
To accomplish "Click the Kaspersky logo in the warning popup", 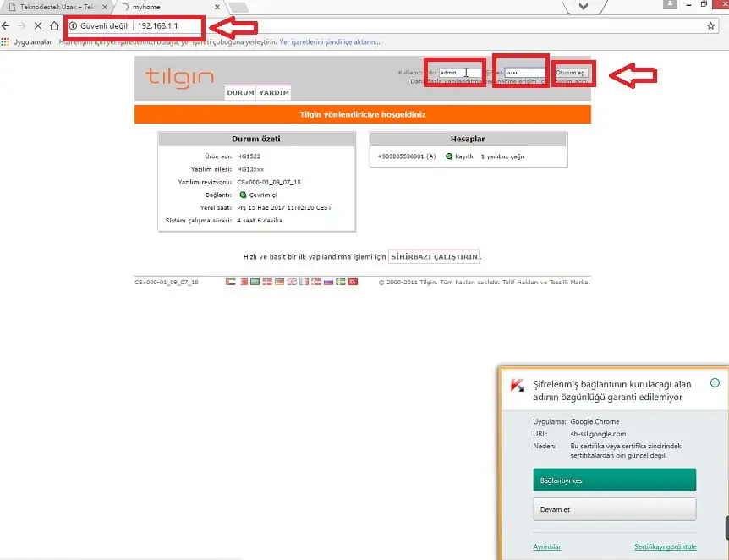I will coord(517,383).
